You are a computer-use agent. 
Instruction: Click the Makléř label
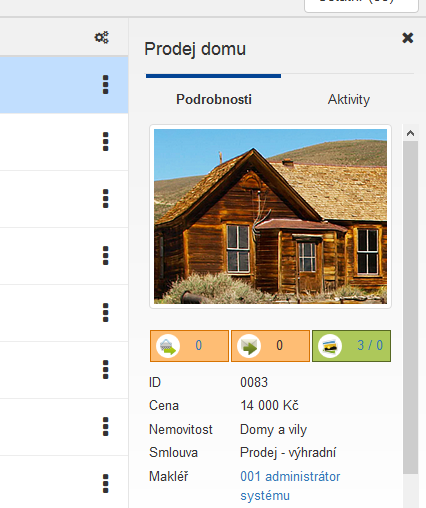pos(168,476)
